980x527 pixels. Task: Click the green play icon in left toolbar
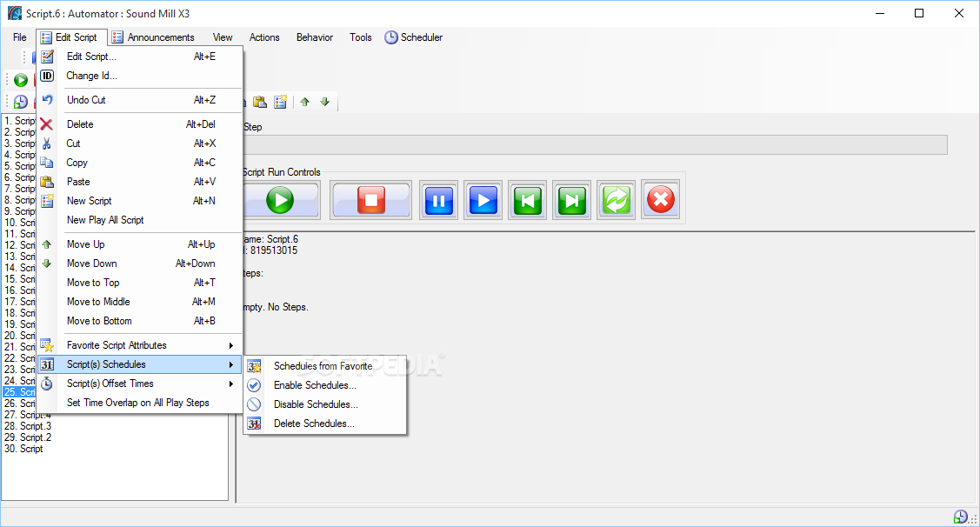[x=21, y=80]
